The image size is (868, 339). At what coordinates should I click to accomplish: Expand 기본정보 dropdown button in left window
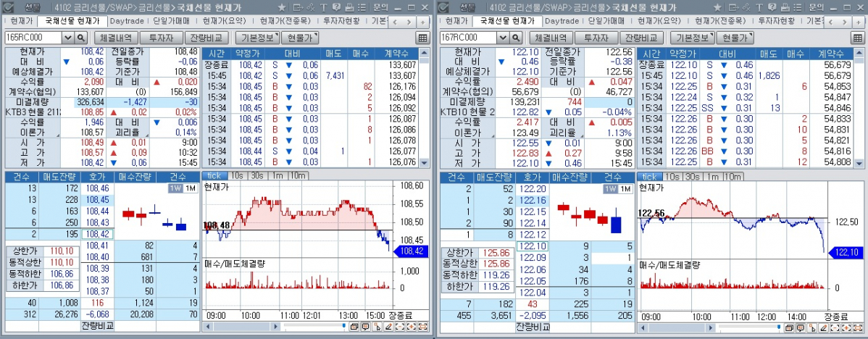(x=257, y=38)
